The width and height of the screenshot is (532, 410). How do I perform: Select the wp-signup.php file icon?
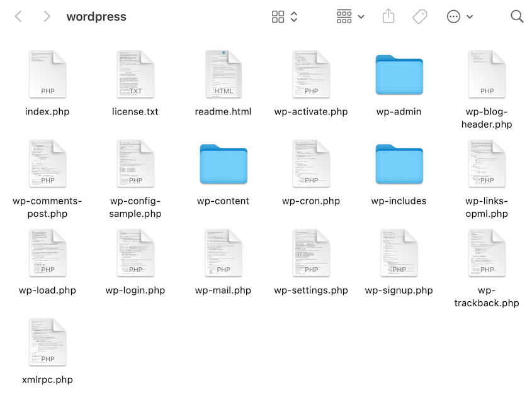point(399,253)
